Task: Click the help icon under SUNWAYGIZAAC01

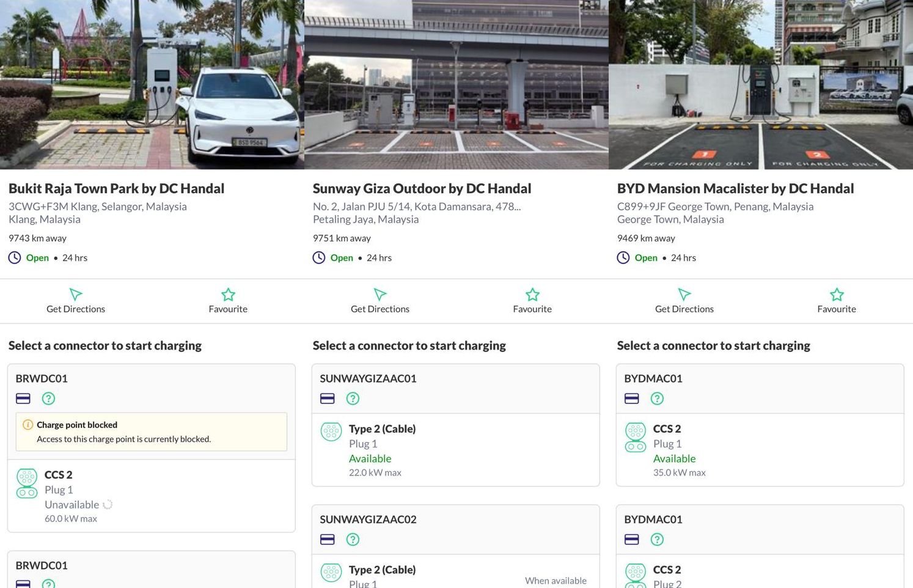Action: click(x=353, y=399)
